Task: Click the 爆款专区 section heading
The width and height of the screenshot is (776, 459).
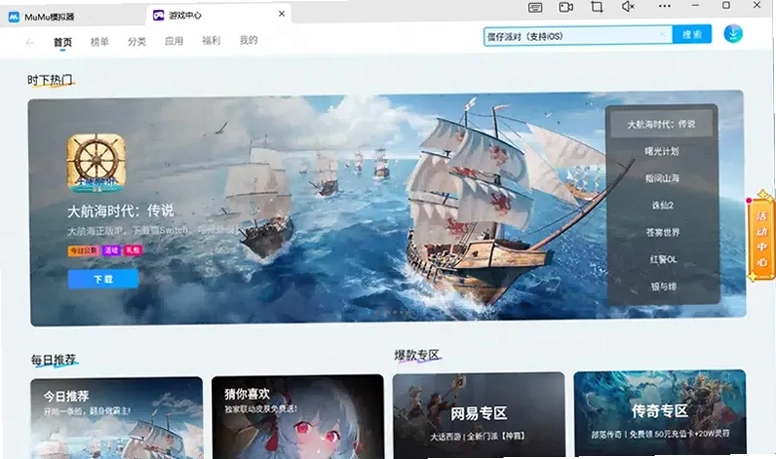Action: tap(417, 355)
